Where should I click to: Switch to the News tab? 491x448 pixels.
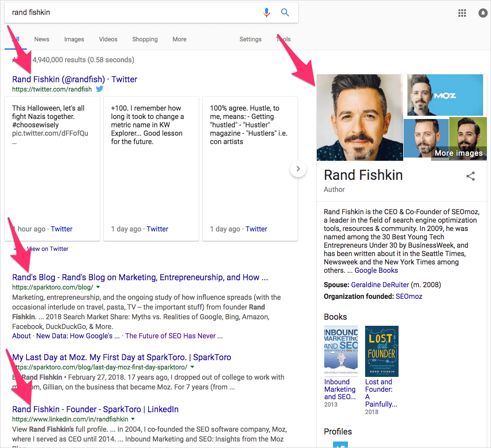(42, 39)
